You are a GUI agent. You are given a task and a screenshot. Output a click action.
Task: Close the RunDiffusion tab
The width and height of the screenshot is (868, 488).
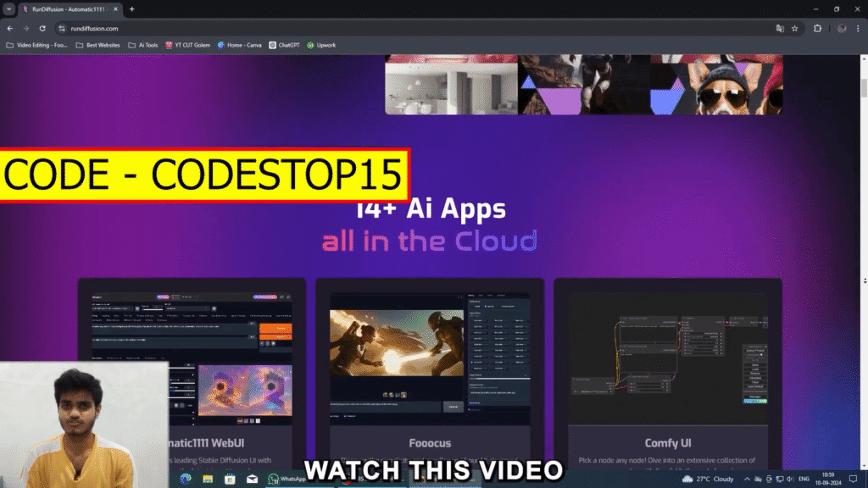[115, 9]
